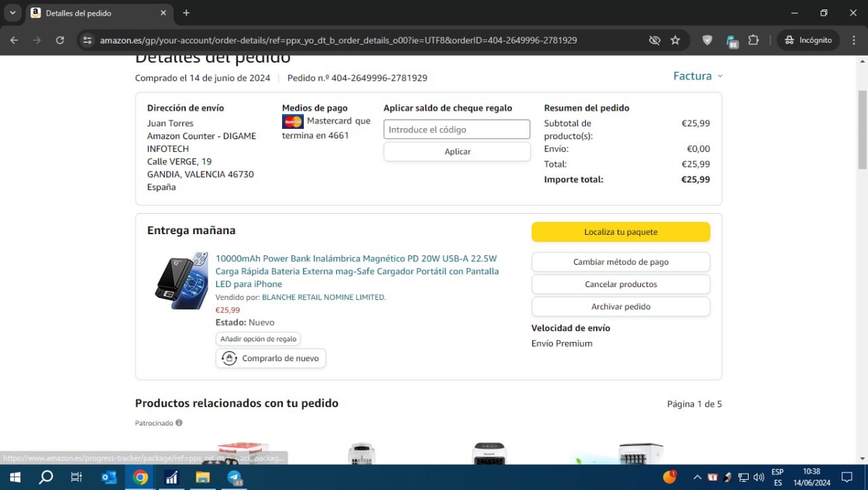Show hidden system tray icons

697,477
